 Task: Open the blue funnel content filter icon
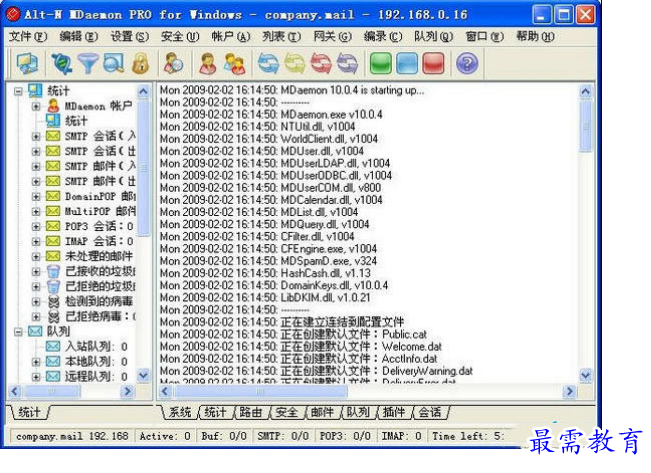coord(88,64)
